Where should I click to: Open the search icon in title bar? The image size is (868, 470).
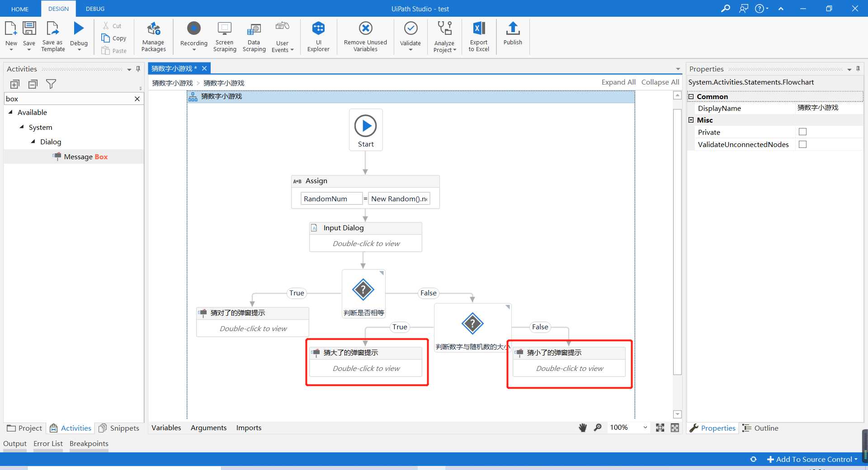[x=725, y=9]
